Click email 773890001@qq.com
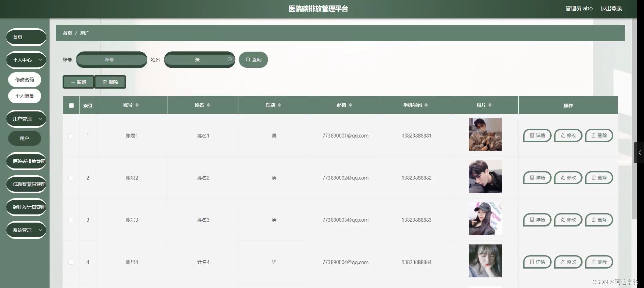Image resolution: width=644 pixels, height=288 pixels. pyautogui.click(x=345, y=136)
